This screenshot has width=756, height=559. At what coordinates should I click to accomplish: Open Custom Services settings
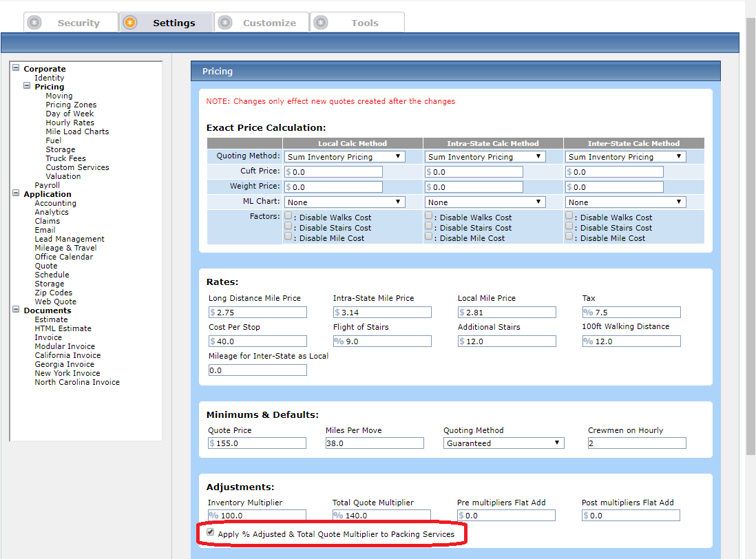tap(77, 167)
